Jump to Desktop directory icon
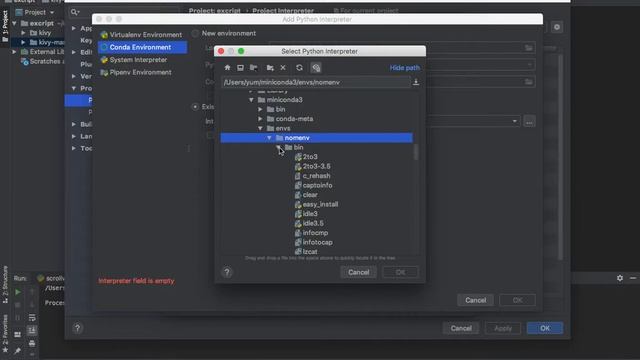This screenshot has height=360, width=640. [240, 68]
